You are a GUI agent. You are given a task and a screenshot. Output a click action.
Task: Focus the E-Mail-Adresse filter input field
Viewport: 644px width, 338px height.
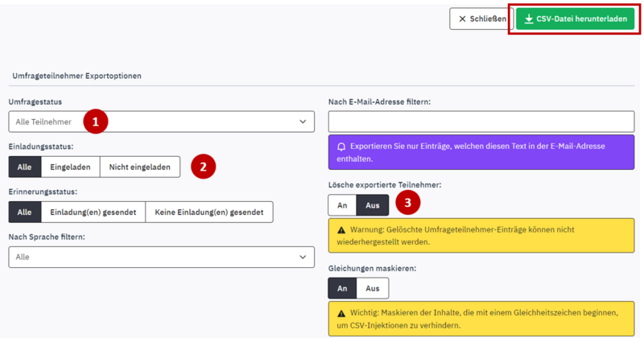481,122
